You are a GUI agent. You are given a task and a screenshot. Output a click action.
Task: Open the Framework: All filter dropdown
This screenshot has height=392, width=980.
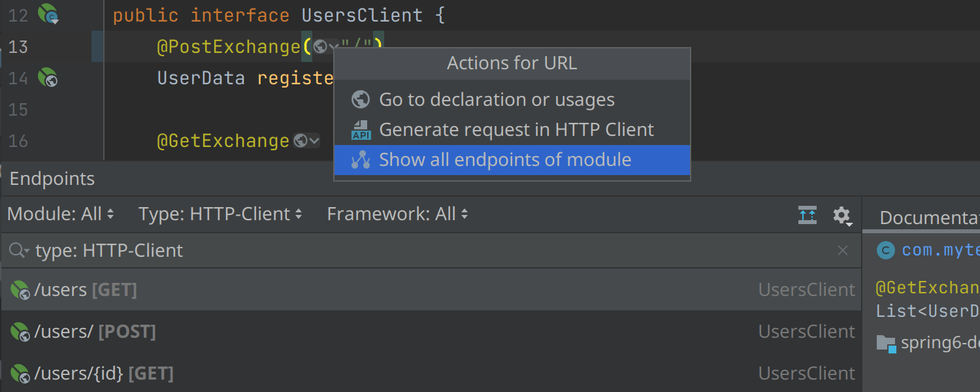[397, 214]
